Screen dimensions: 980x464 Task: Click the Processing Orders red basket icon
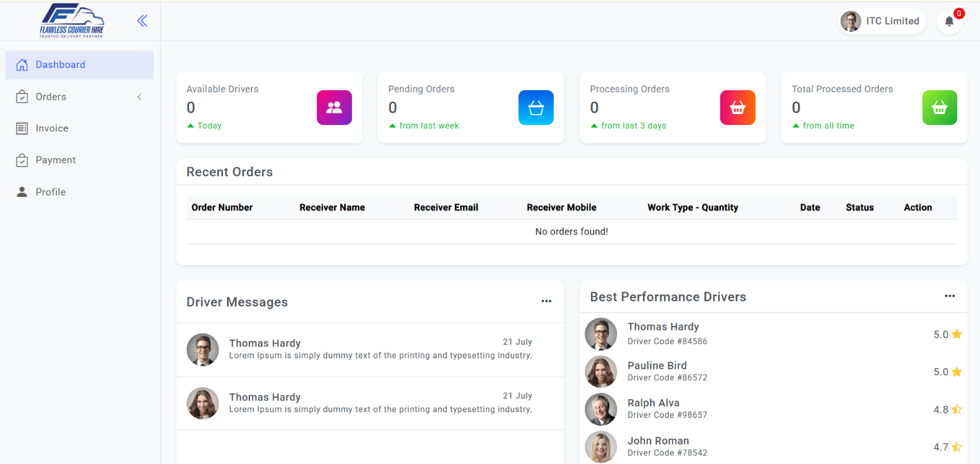pos(738,108)
